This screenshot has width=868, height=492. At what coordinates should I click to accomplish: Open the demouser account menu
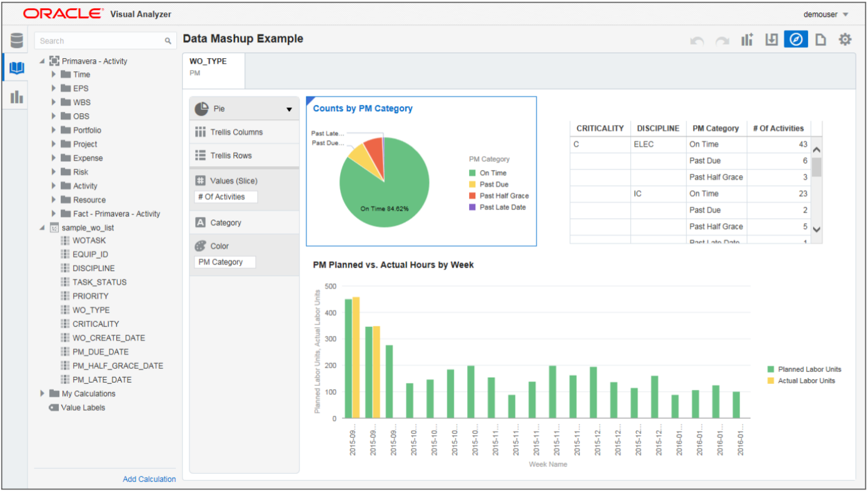[x=826, y=14]
